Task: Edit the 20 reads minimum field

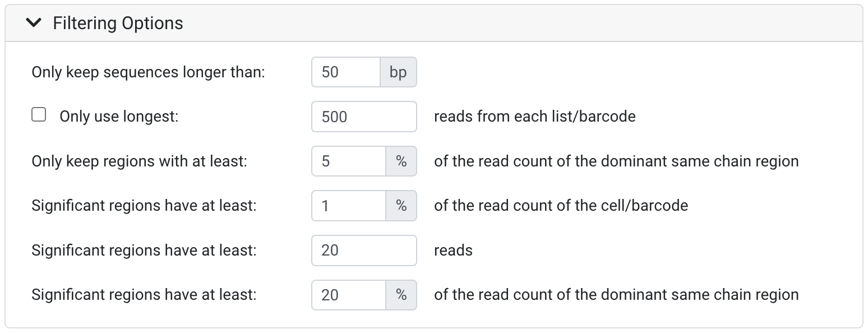Action: point(364,250)
